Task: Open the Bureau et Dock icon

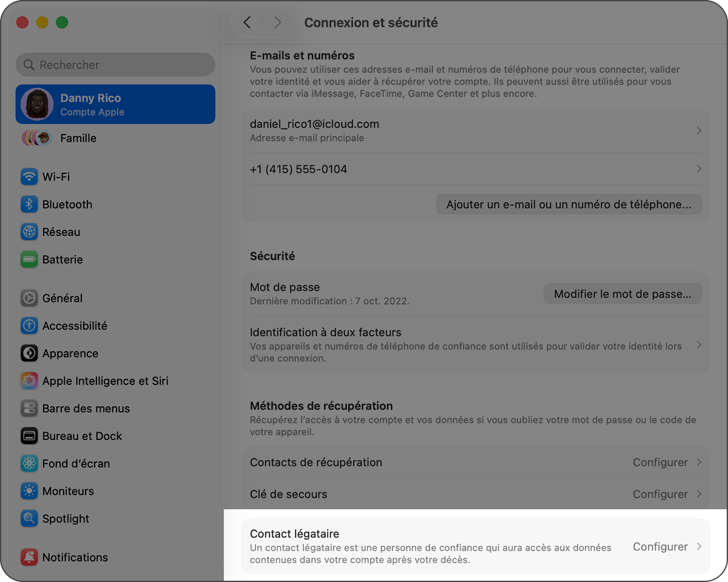Action: click(29, 436)
